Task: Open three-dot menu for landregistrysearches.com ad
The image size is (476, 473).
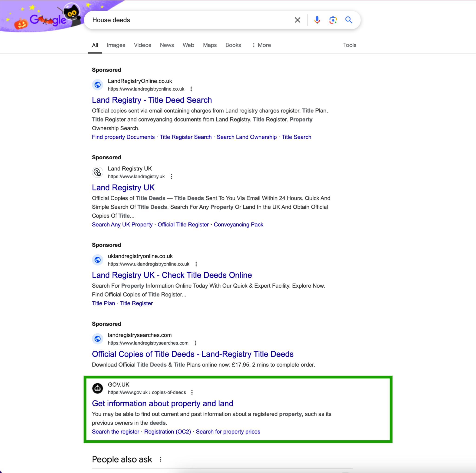Action: (x=195, y=343)
